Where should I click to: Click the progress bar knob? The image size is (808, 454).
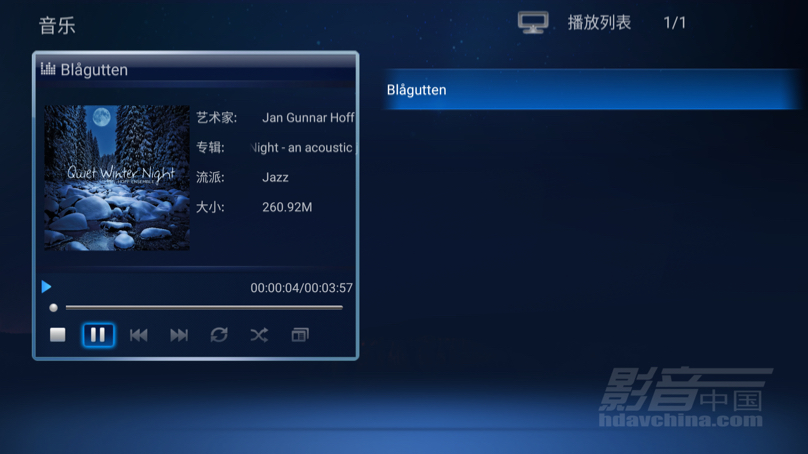click(54, 308)
